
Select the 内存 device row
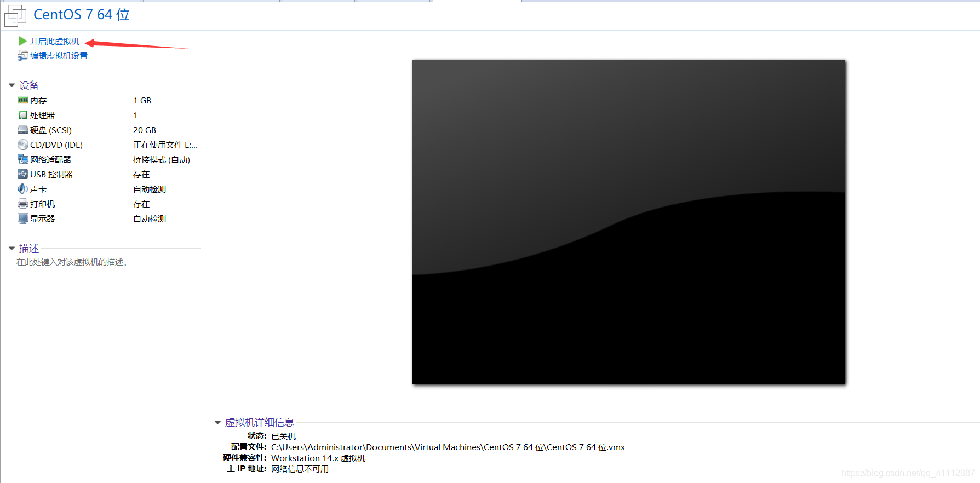[108, 101]
